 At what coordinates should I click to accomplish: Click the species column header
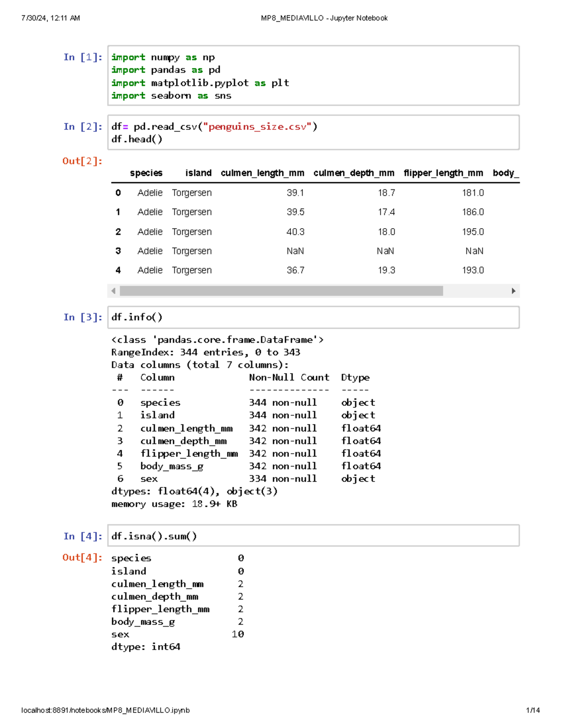[147, 173]
